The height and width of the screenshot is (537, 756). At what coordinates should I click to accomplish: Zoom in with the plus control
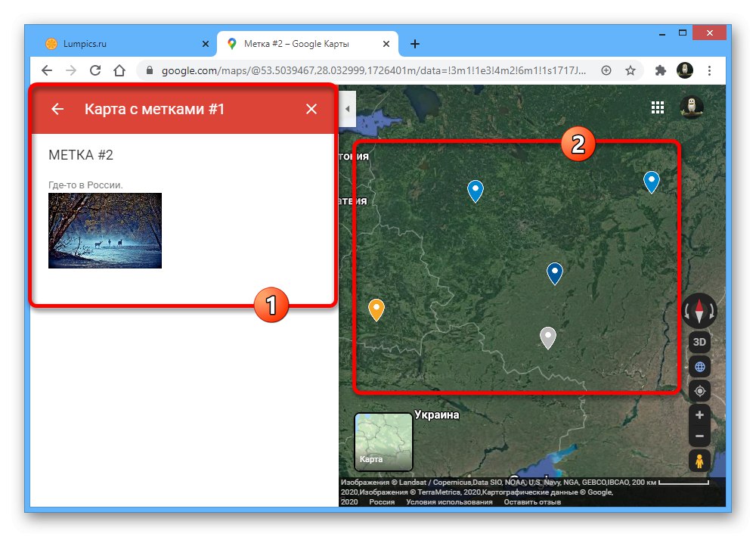[699, 414]
